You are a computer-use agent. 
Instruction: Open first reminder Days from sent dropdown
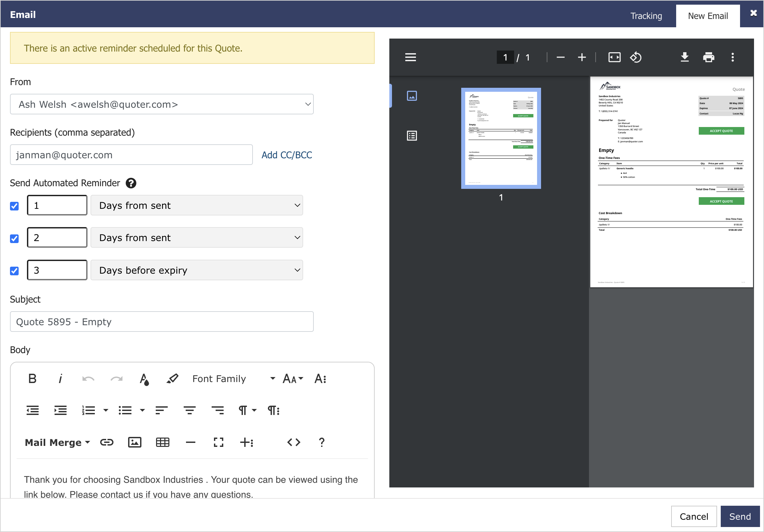tap(197, 205)
